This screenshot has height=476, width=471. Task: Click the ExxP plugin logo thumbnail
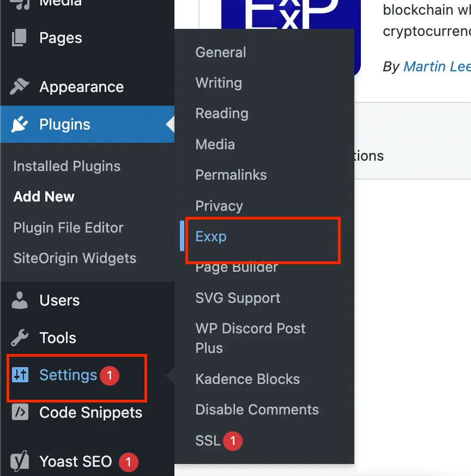tap(291, 15)
